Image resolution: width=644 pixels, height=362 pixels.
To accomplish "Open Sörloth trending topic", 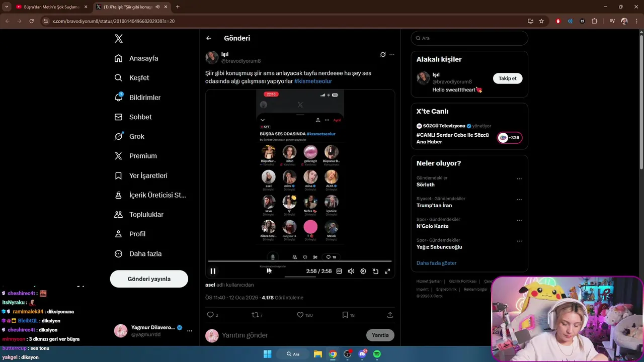I will [x=425, y=185].
